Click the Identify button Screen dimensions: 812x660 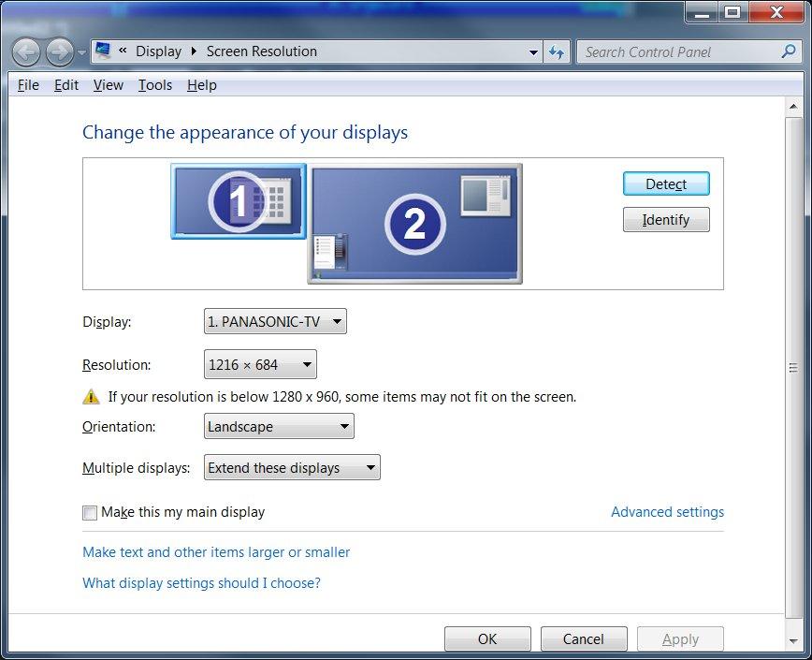666,220
